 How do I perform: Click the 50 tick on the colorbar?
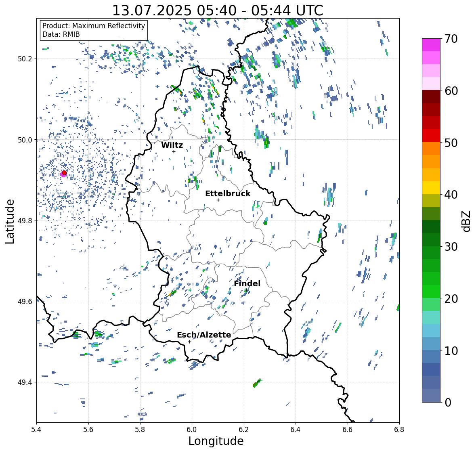(x=451, y=143)
